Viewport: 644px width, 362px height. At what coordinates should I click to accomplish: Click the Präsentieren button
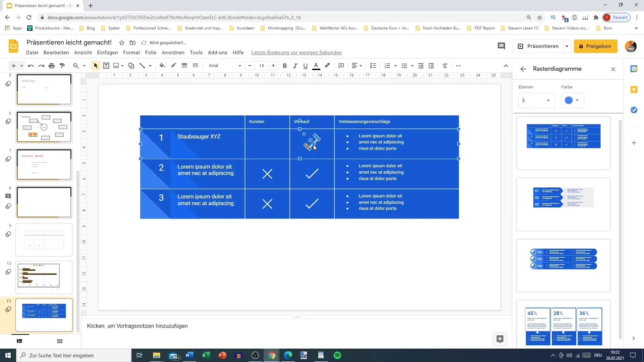538,46
